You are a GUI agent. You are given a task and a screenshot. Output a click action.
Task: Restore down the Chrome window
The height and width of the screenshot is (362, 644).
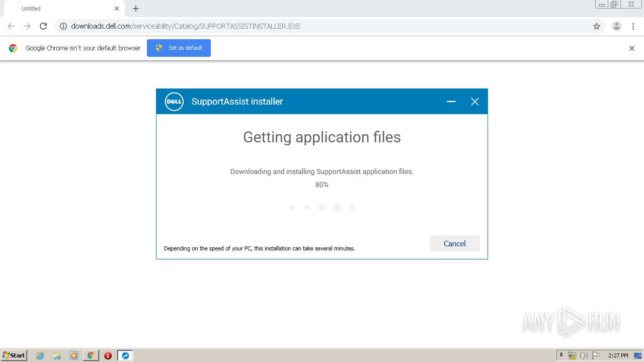pyautogui.click(x=614, y=5)
